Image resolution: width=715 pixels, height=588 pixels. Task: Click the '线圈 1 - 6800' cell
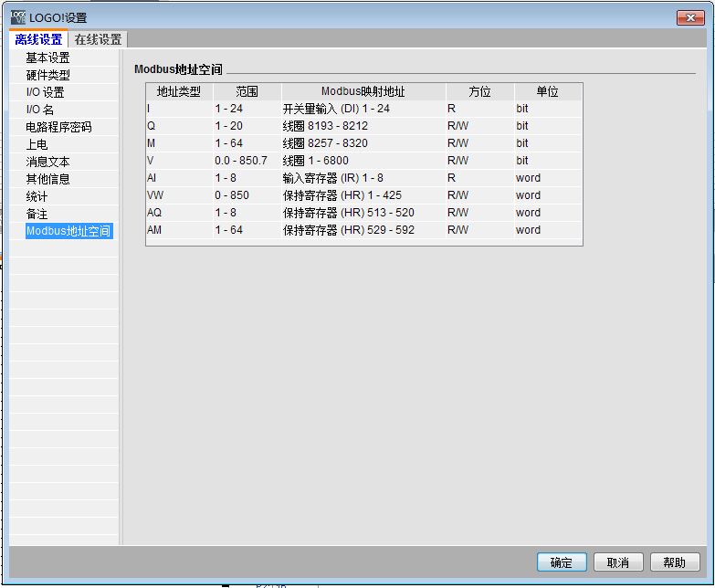coord(363,161)
